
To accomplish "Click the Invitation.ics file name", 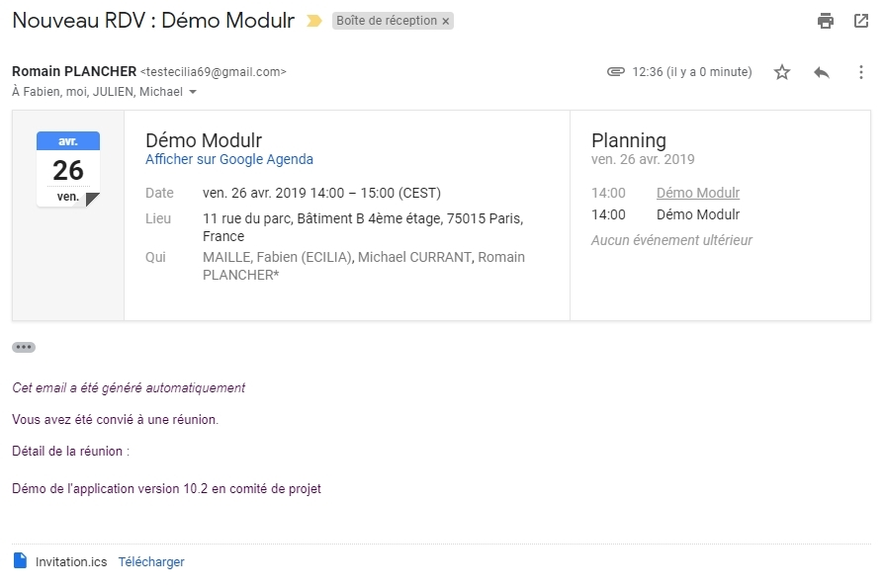I will (x=71, y=561).
